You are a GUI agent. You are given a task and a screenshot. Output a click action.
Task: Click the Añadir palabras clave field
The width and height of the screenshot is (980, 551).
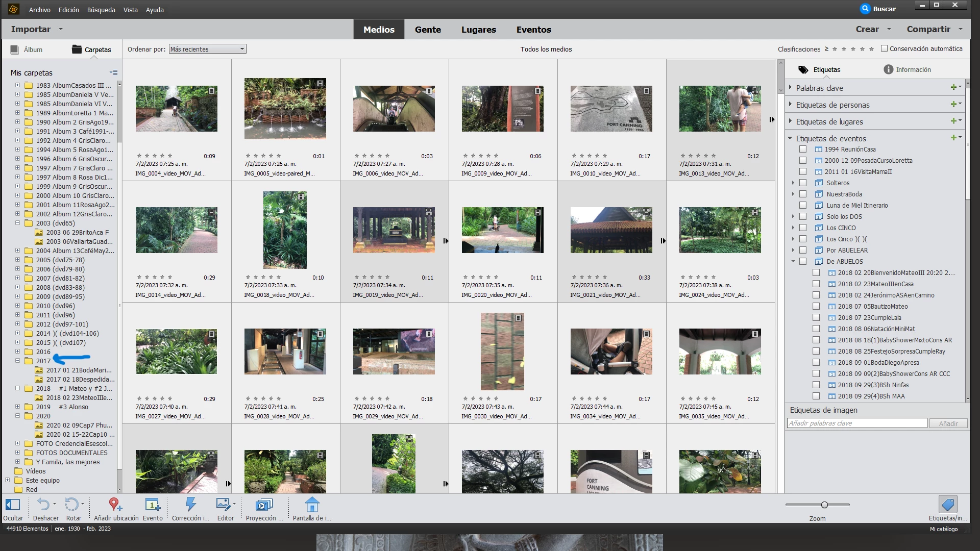(856, 423)
